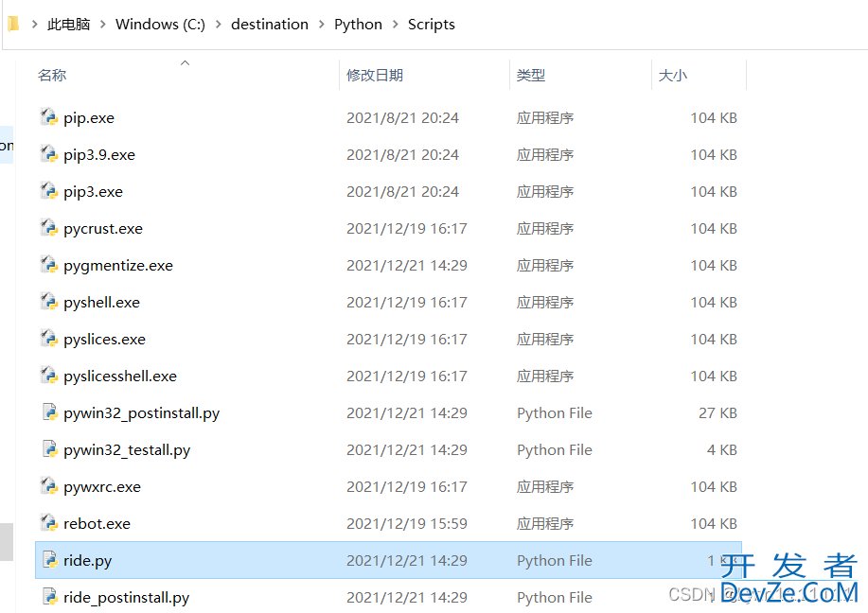Sort by 修改日期 column header
The image size is (868, 613).
tap(375, 75)
